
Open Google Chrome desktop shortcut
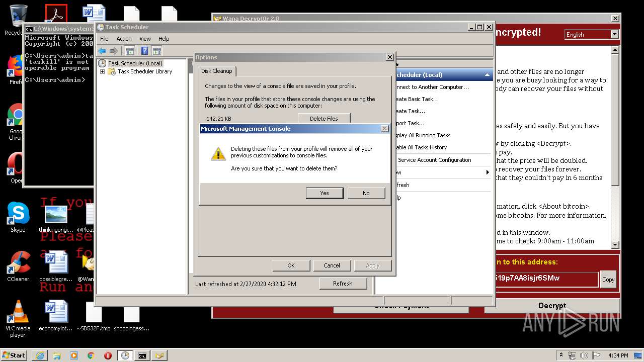[17, 123]
